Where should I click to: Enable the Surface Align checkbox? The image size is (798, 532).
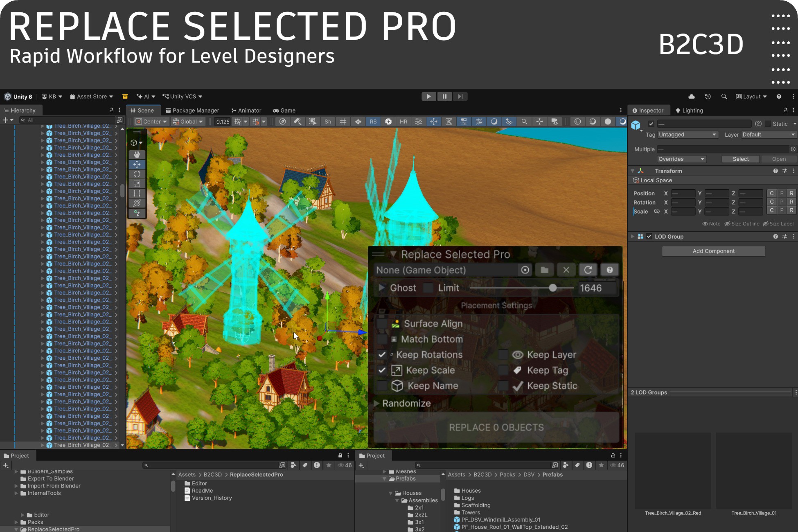pyautogui.click(x=382, y=324)
